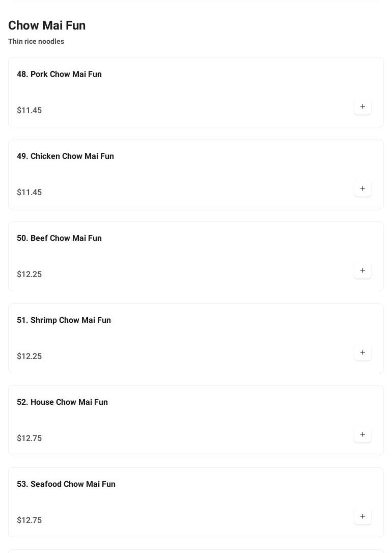View 51. Shrimp Chow Mai Fun item
The width and height of the screenshot is (392, 553).
pyautogui.click(x=64, y=320)
